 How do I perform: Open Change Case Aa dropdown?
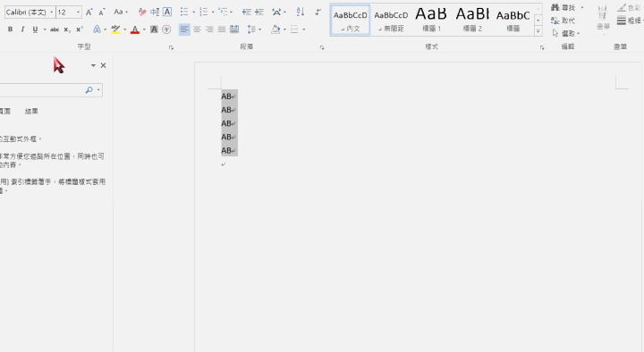click(121, 13)
